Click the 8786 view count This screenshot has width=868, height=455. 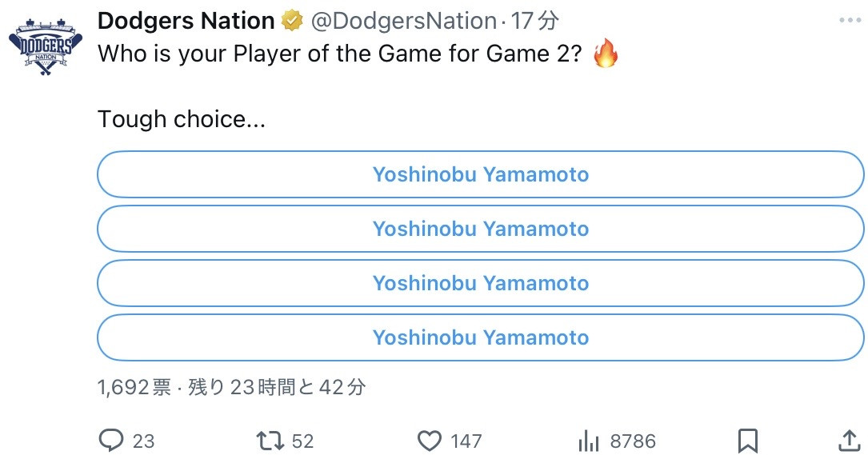632,441
